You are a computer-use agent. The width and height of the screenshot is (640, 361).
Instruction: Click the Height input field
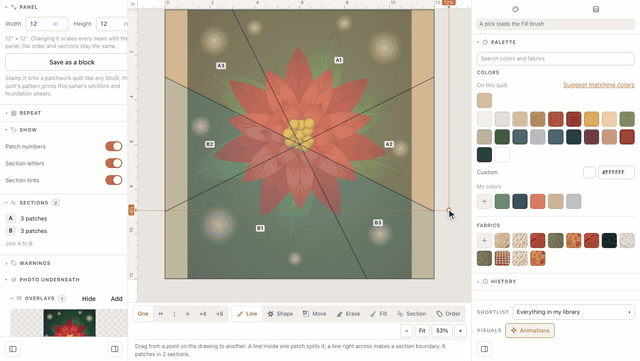coord(112,24)
